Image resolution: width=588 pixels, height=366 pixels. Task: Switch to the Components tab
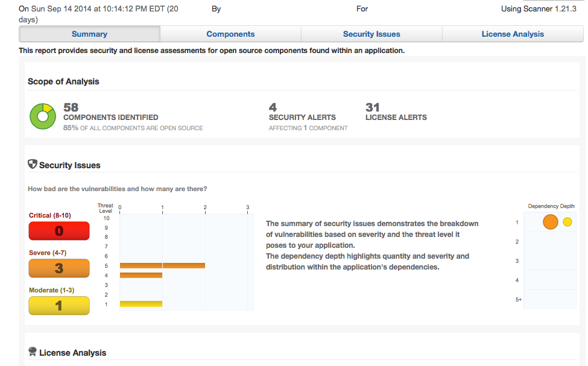click(x=230, y=34)
